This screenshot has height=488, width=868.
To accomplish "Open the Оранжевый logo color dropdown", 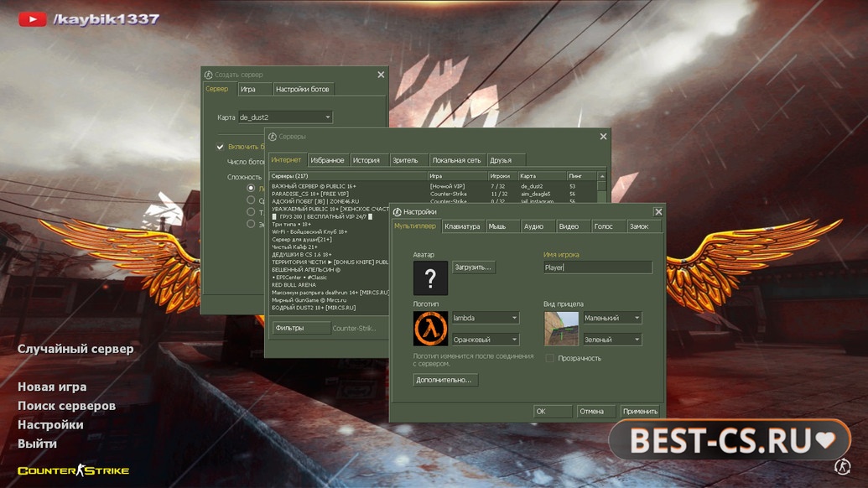I will 486,339.
